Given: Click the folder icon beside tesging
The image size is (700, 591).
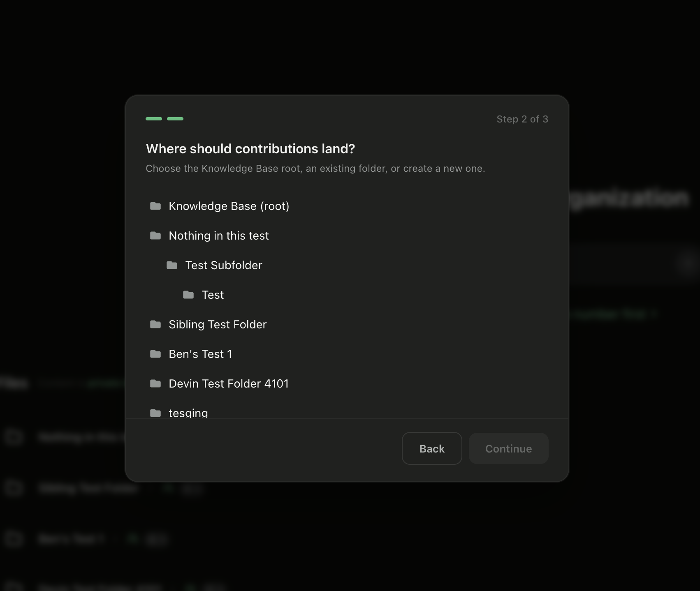Looking at the screenshot, I should click(155, 413).
